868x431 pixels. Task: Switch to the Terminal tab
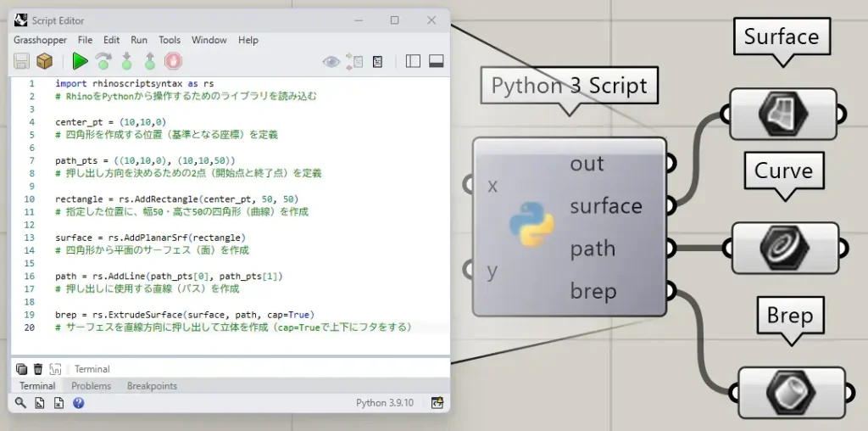[x=37, y=386]
